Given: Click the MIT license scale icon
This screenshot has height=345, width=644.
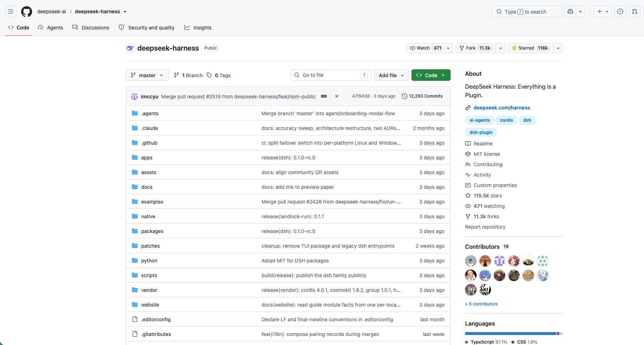Looking at the screenshot, I should [x=468, y=154].
